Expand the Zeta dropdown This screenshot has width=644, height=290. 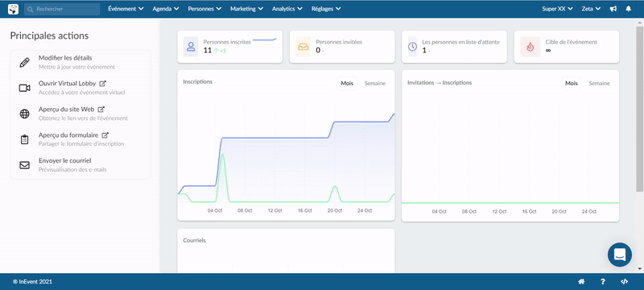coord(591,9)
